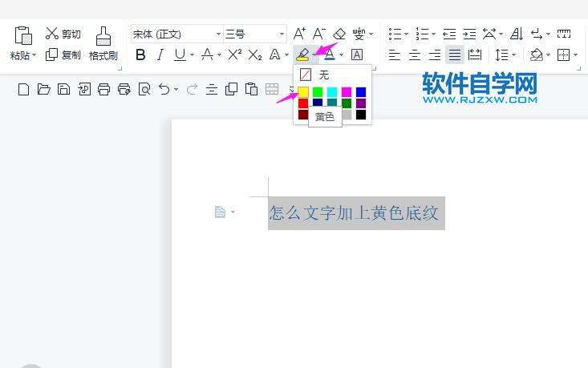Toggle underline U formatting

[x=180, y=55]
